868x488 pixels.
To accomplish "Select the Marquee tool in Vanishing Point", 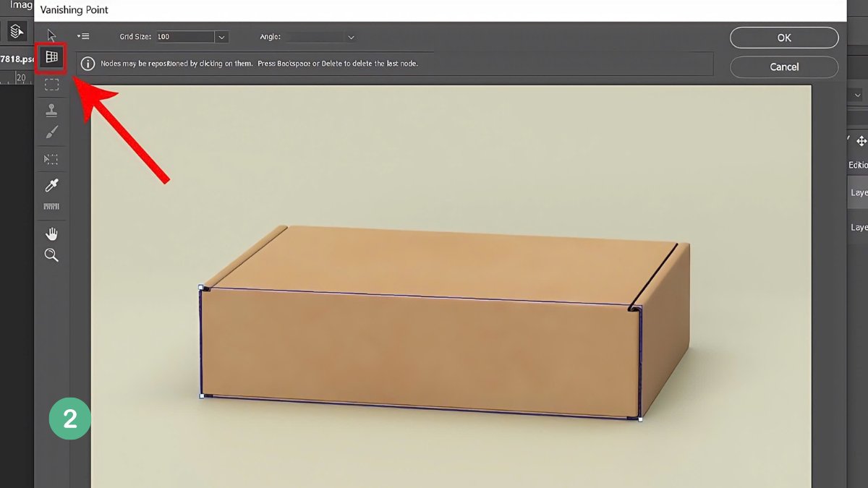I will (51, 85).
